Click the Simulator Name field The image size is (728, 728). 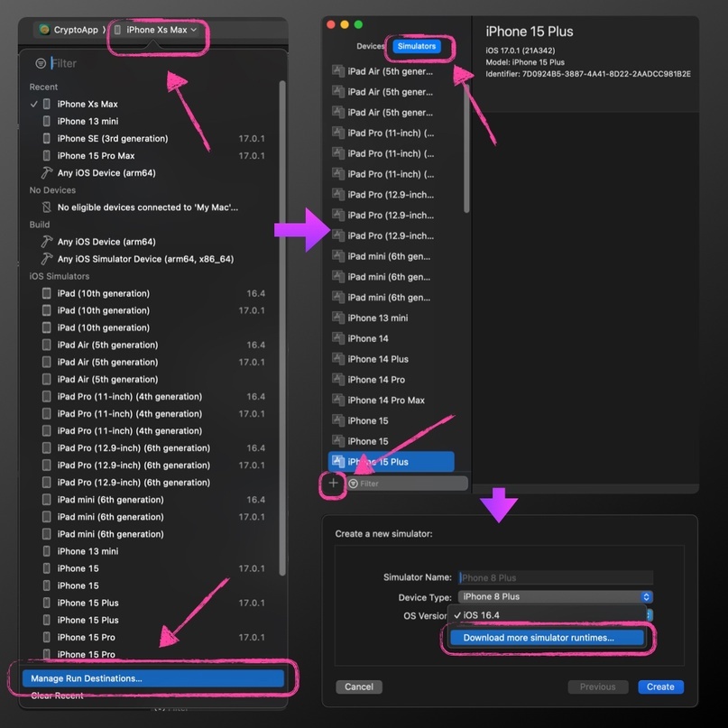pos(556,577)
